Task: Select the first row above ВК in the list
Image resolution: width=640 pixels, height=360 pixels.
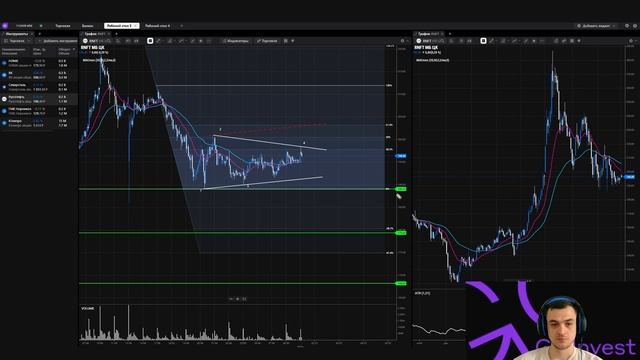Action: pos(39,63)
